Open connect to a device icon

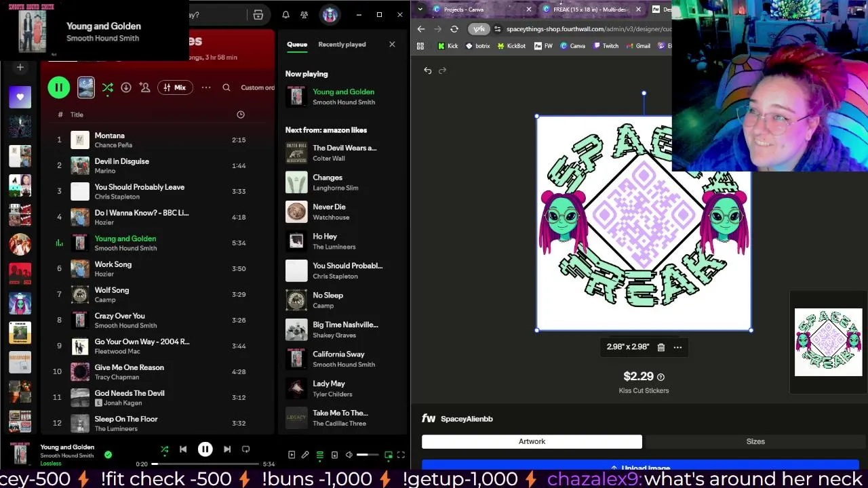pos(334,455)
